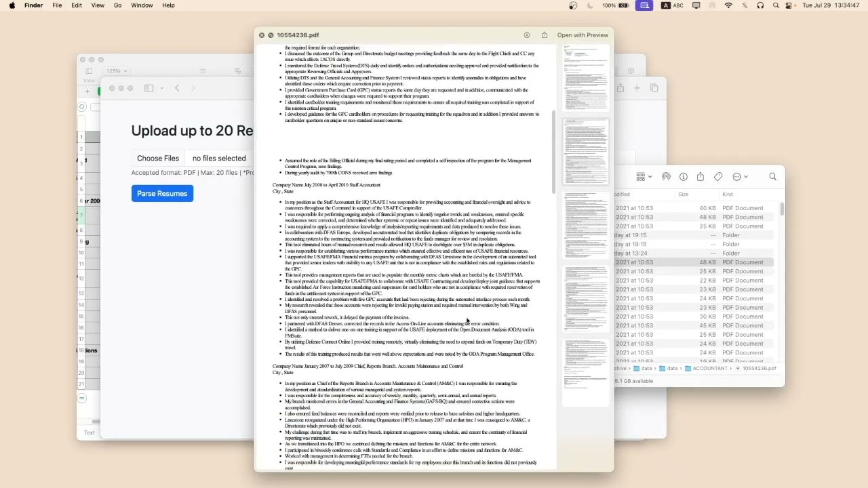This screenshot has width=868, height=488.
Task: Open the Window menu
Action: point(142,5)
